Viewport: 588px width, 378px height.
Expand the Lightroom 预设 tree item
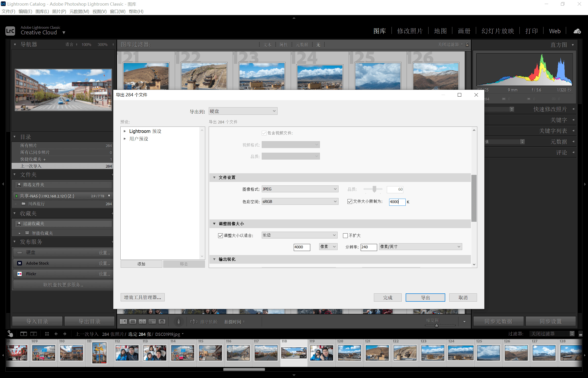[125, 131]
